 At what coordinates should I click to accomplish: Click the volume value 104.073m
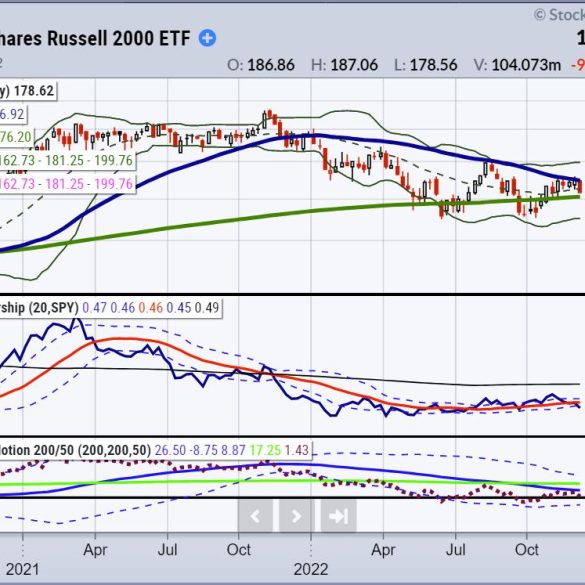click(526, 65)
